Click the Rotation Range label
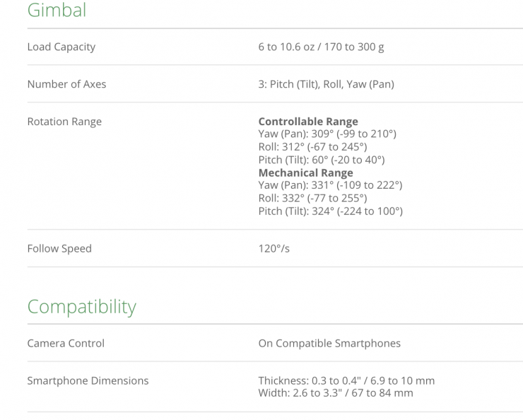 point(64,122)
